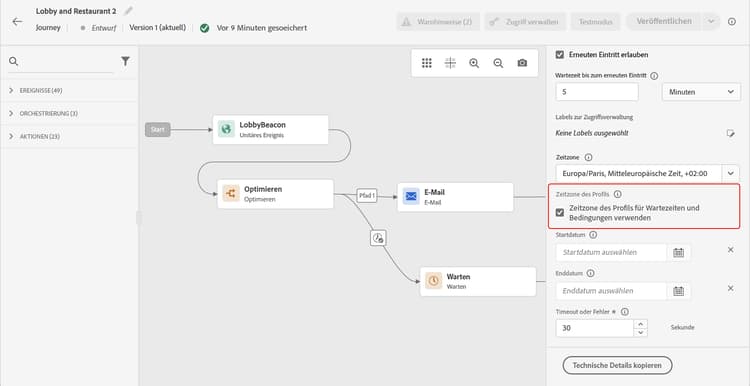Viewport: 750px width, 386px height.
Task: Take a canvas screenshot with camera icon
Action: 522,63
